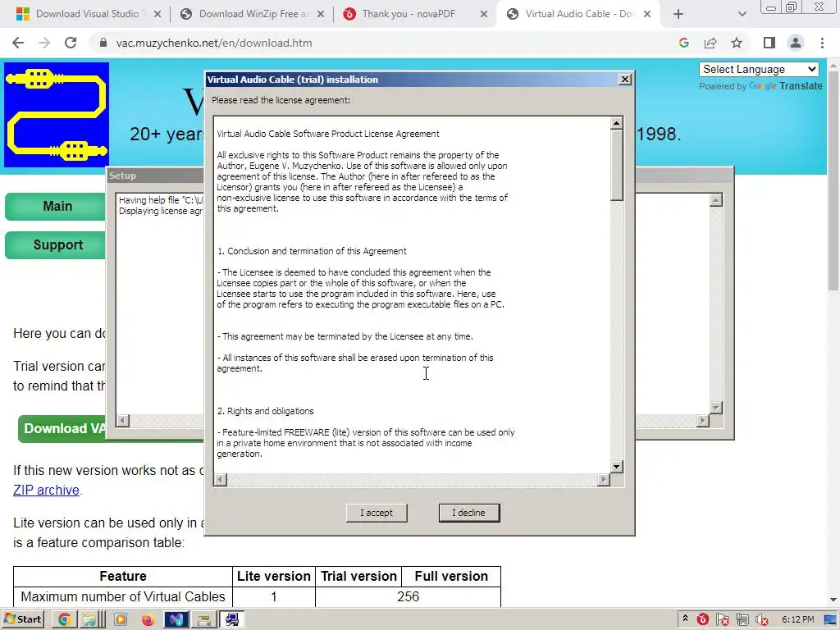Click the active Virtual Audio Cable taskbar icon
The height and width of the screenshot is (630, 840).
coord(232,620)
